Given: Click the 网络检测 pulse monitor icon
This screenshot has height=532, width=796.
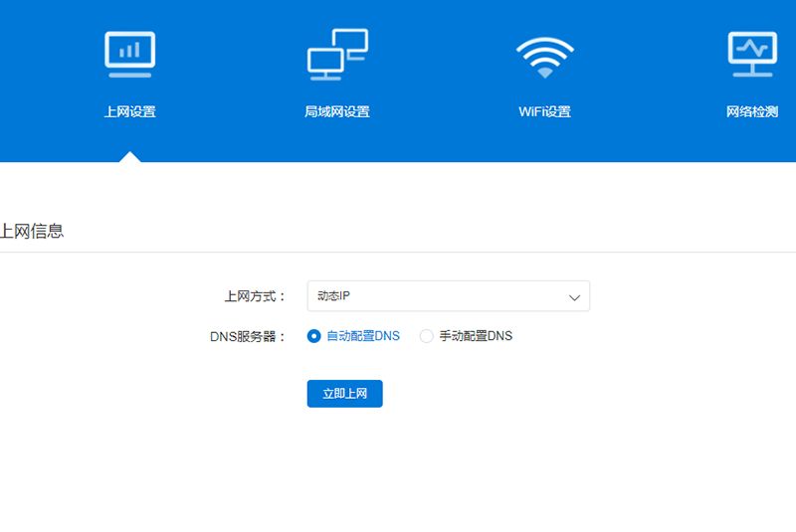Looking at the screenshot, I should pos(752,55).
